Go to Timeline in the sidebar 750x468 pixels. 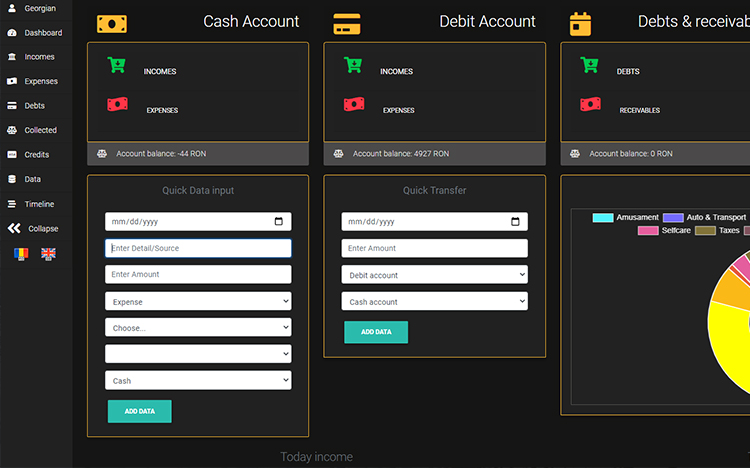[x=39, y=204]
